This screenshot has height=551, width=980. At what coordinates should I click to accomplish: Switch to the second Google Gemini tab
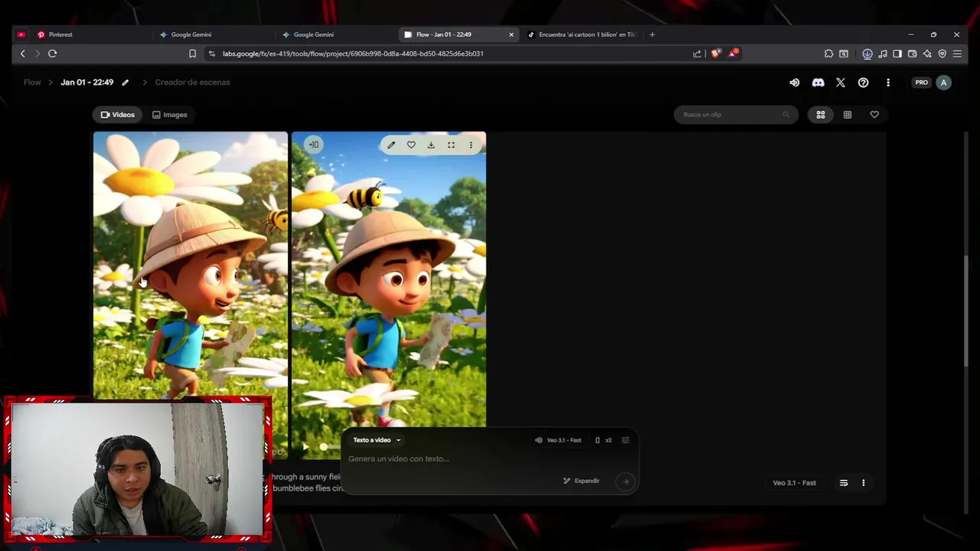point(337,34)
